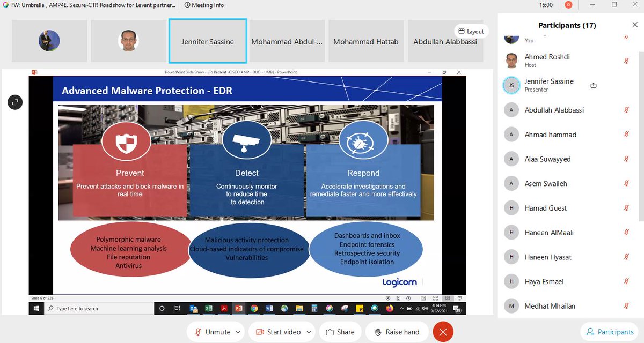
Task: Click Firefox icon in shared taskbar
Action: click(x=389, y=308)
